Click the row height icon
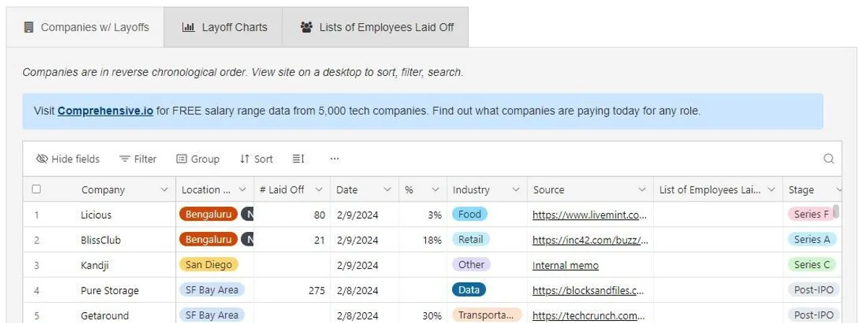 298,159
